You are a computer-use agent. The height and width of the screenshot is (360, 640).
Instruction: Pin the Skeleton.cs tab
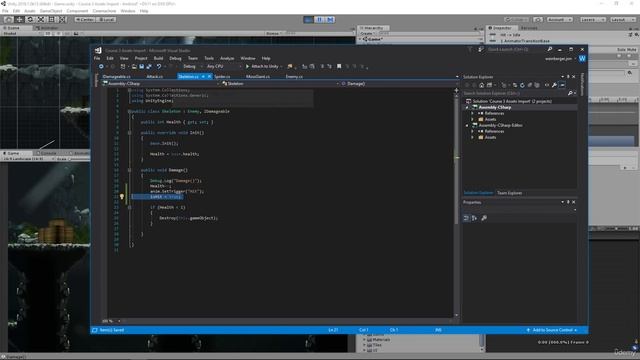point(203,76)
